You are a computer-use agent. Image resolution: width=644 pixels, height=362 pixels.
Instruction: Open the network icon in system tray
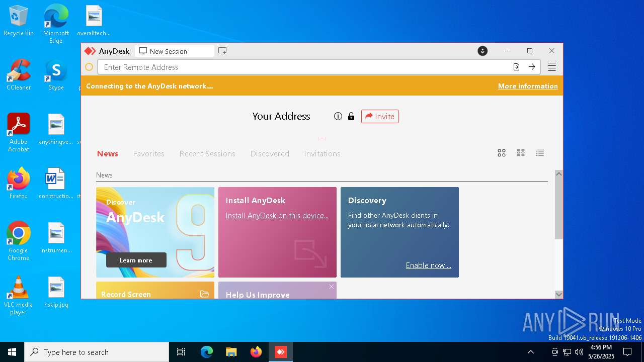tap(567, 352)
